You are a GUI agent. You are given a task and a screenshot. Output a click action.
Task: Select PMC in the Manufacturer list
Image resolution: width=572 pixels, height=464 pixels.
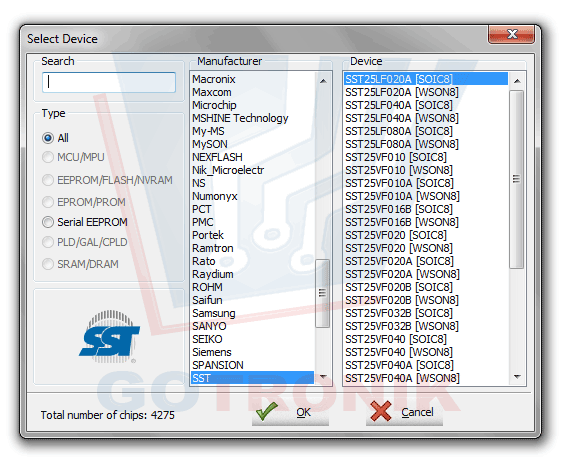click(x=252, y=222)
